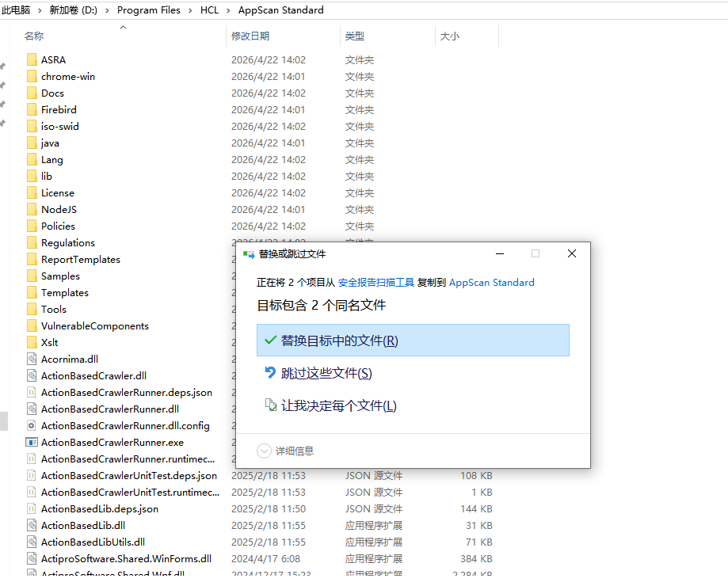The width and height of the screenshot is (728, 586).
Task: Go to HCL in breadcrumb path
Action: (209, 10)
